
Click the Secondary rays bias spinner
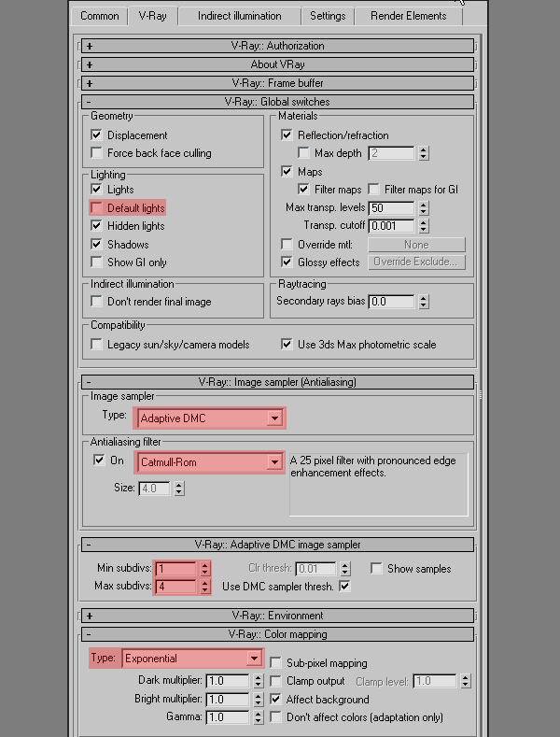click(424, 302)
